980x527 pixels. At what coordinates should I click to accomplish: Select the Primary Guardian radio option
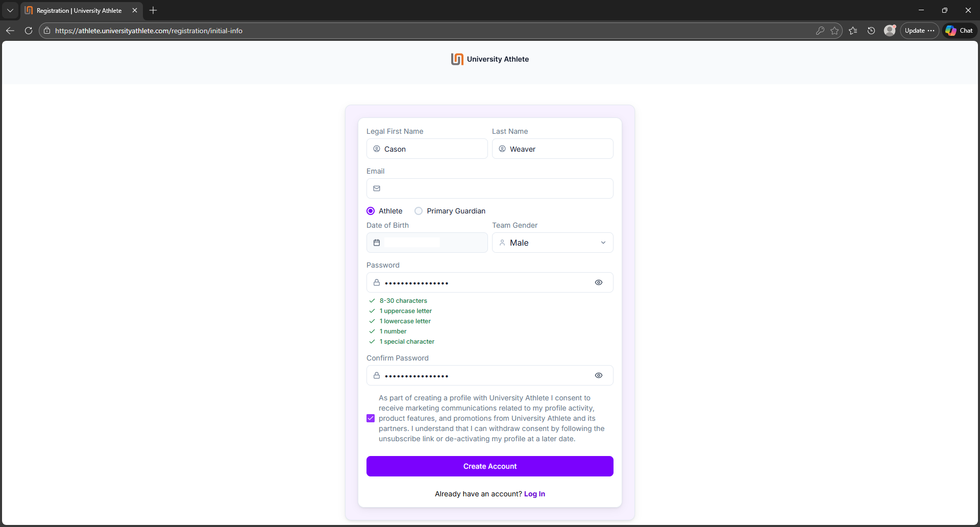tap(419, 211)
